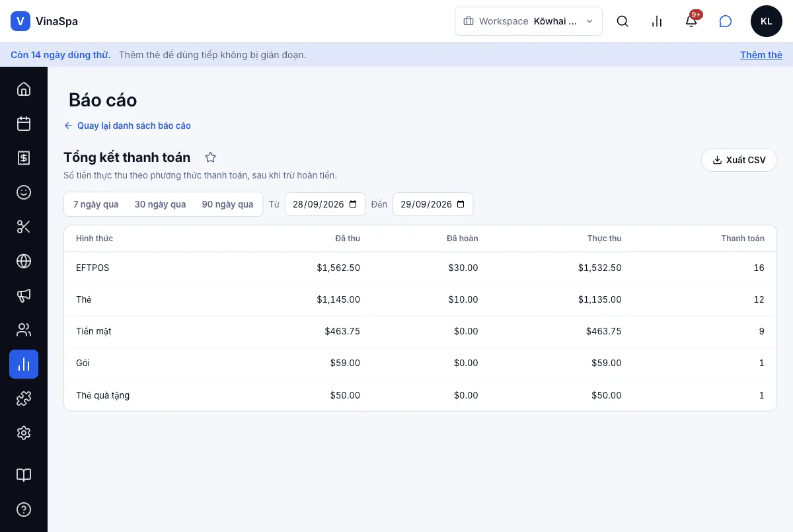Image resolution: width=793 pixels, height=532 pixels.
Task: Open calendar picker on the Đến date field
Action: pos(461,204)
